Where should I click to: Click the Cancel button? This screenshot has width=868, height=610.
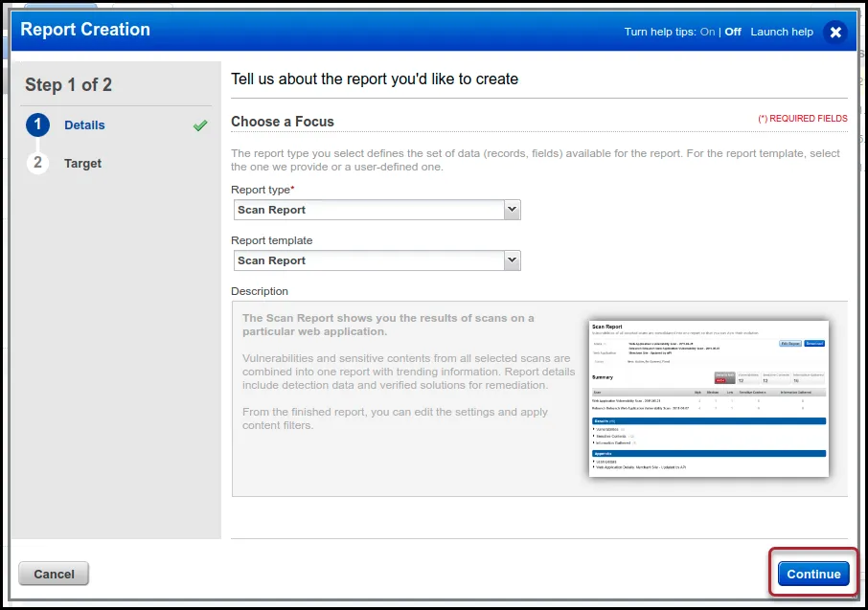click(x=54, y=574)
